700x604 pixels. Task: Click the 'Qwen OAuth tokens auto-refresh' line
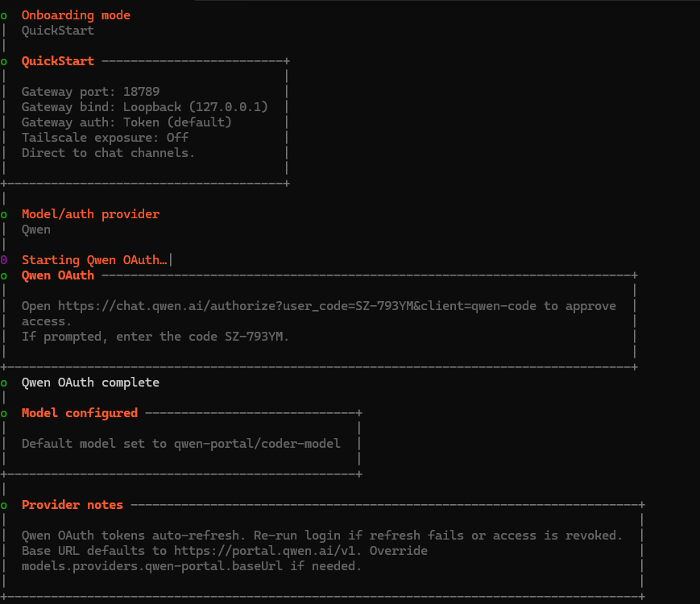coord(322,536)
